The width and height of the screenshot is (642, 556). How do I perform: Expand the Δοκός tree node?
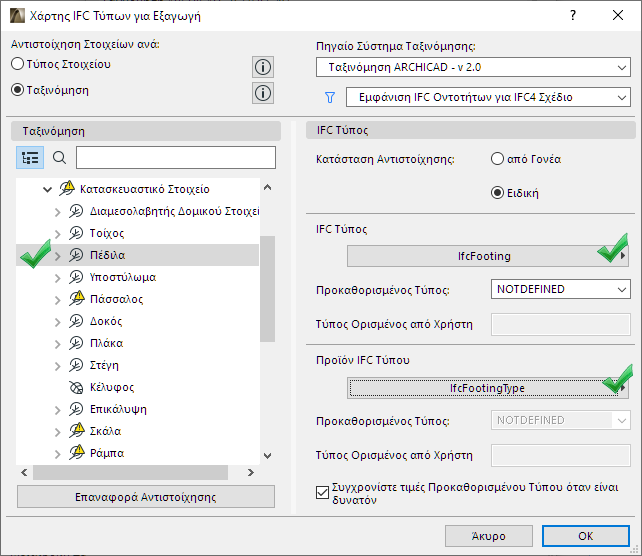pos(58,322)
